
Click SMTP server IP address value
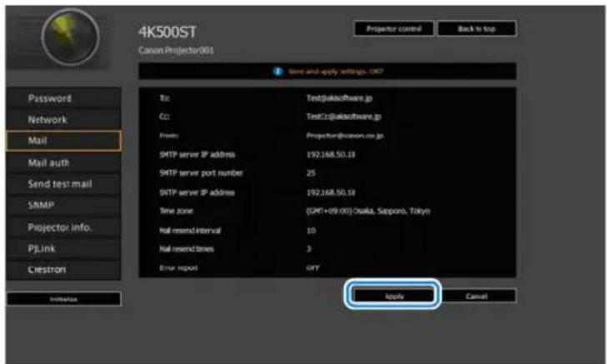330,155
